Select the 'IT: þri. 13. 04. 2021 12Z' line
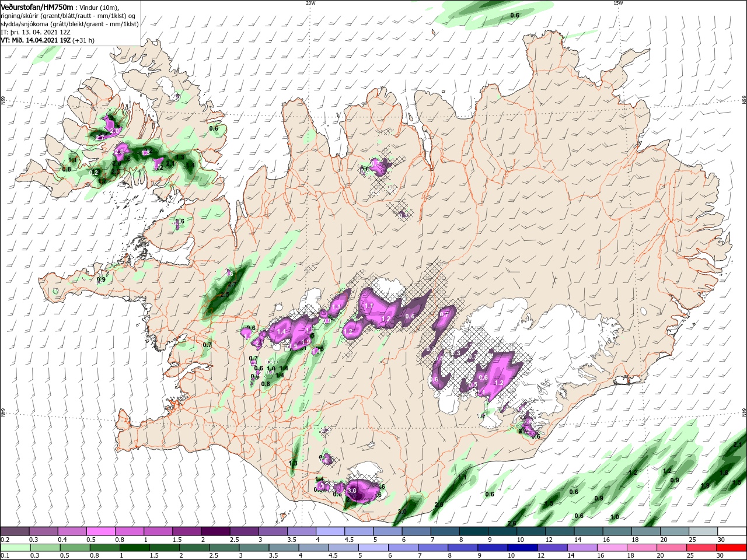Viewport: 747px width, 560px height. (36, 32)
